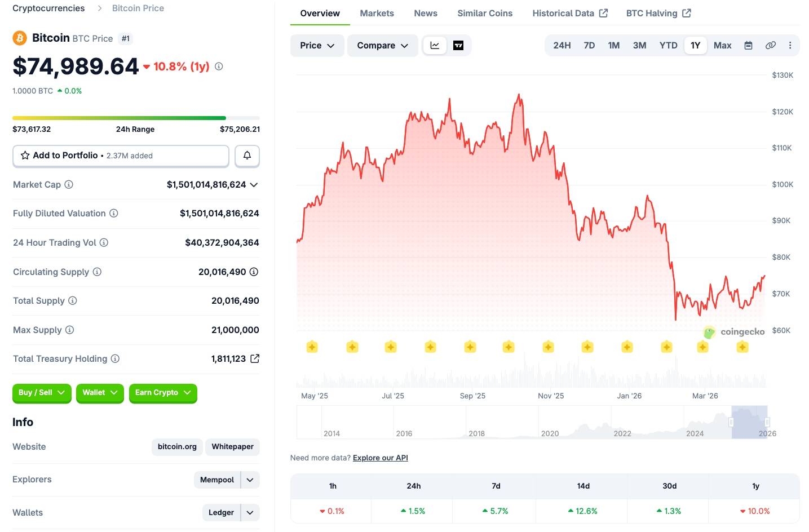Click the price alert bell icon
This screenshot has width=809, height=532.
click(247, 156)
